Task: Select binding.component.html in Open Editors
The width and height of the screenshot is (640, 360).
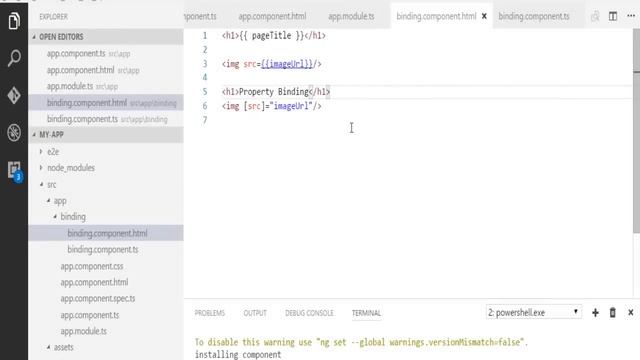Action: 106,103
